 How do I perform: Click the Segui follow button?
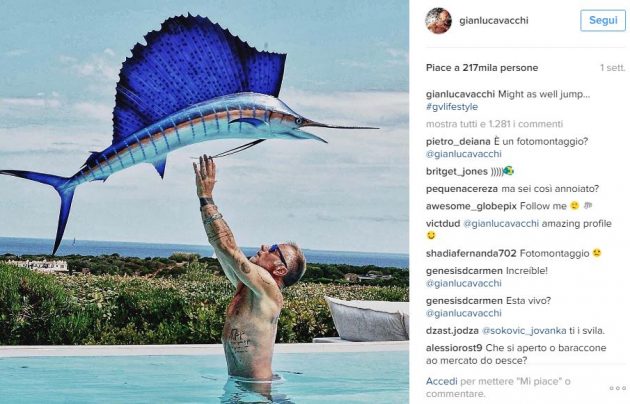click(603, 20)
